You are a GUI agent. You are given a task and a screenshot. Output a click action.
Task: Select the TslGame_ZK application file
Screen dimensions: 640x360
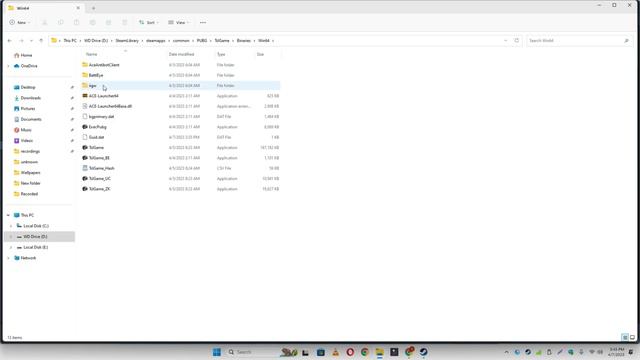pyautogui.click(x=100, y=189)
